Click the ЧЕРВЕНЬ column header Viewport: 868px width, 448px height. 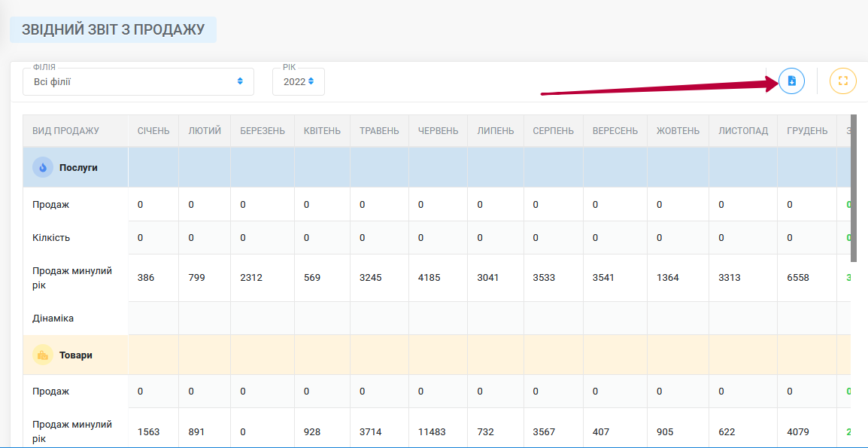pos(439,131)
